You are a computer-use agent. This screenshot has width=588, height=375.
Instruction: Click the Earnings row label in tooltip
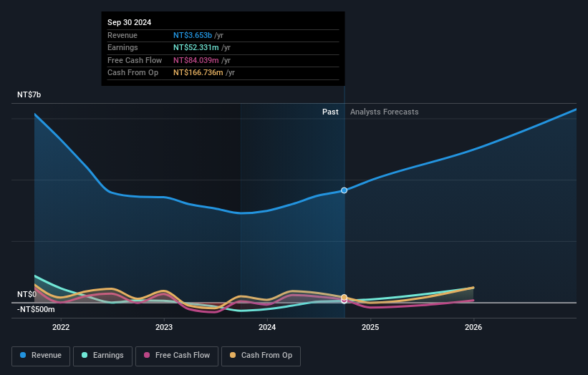122,47
